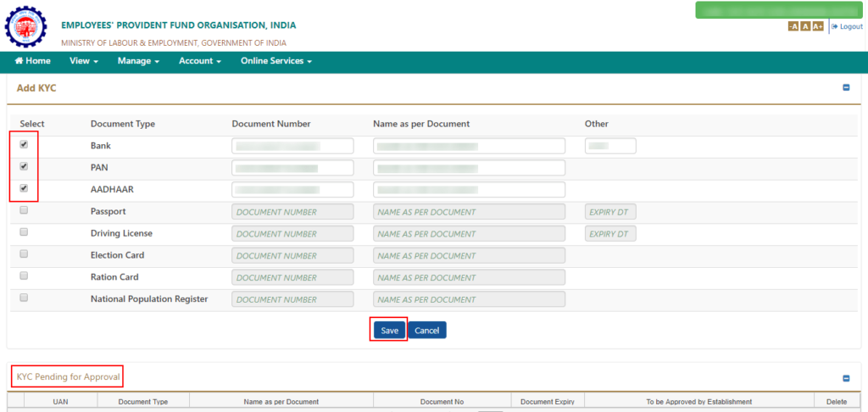Screen dimensions: 868x412
Task: Open the View dropdown menu
Action: click(x=84, y=61)
